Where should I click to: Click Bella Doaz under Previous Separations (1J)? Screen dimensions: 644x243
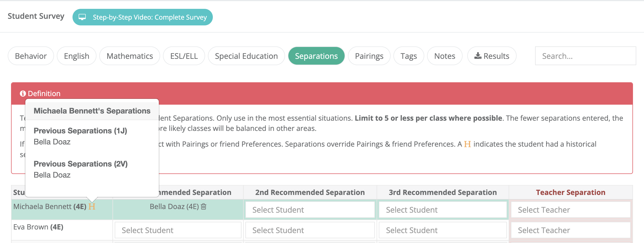tap(52, 142)
